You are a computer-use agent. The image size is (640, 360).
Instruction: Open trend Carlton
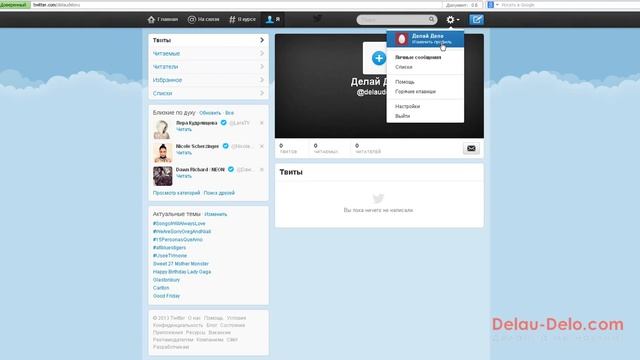point(161,288)
